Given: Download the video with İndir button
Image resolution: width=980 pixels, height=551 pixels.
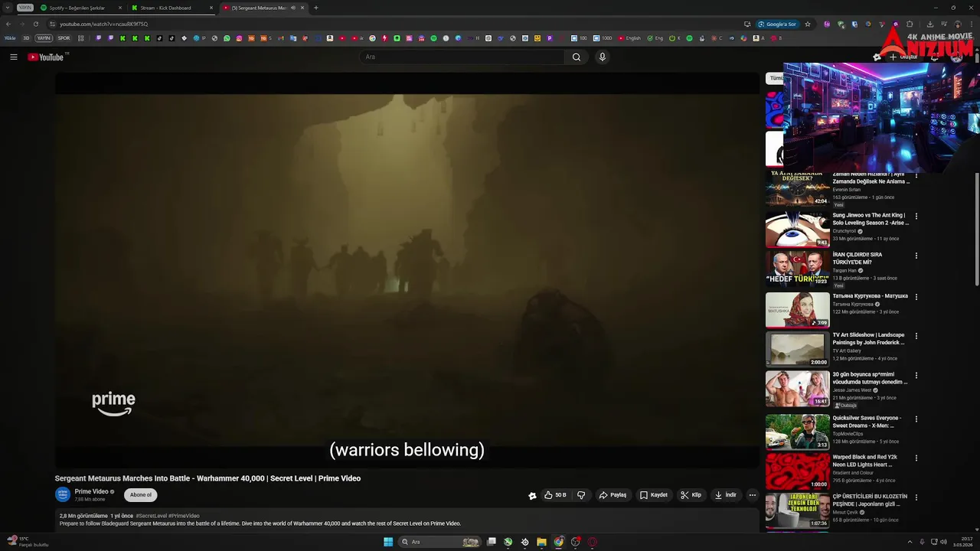Looking at the screenshot, I should coord(726,495).
